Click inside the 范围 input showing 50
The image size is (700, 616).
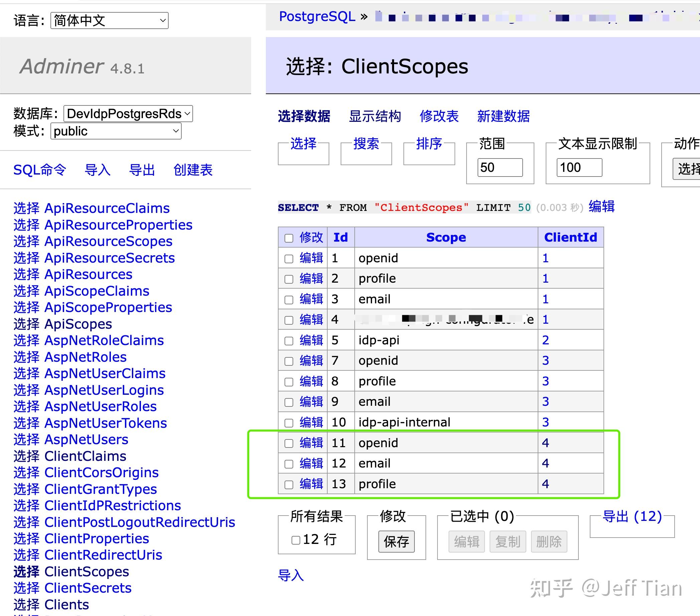(500, 167)
